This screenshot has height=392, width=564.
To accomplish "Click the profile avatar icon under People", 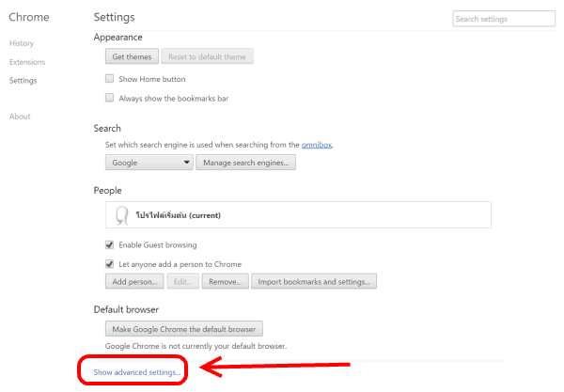I will point(121,215).
